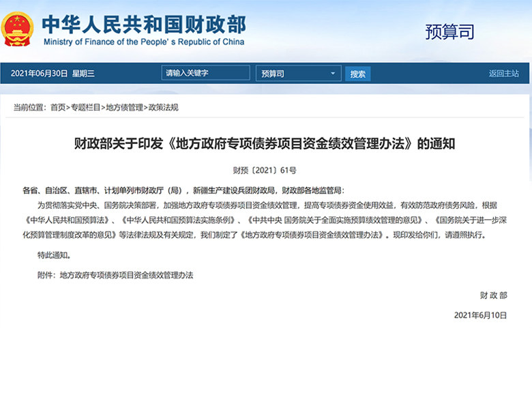Click the 搜索 button

pos(358,74)
